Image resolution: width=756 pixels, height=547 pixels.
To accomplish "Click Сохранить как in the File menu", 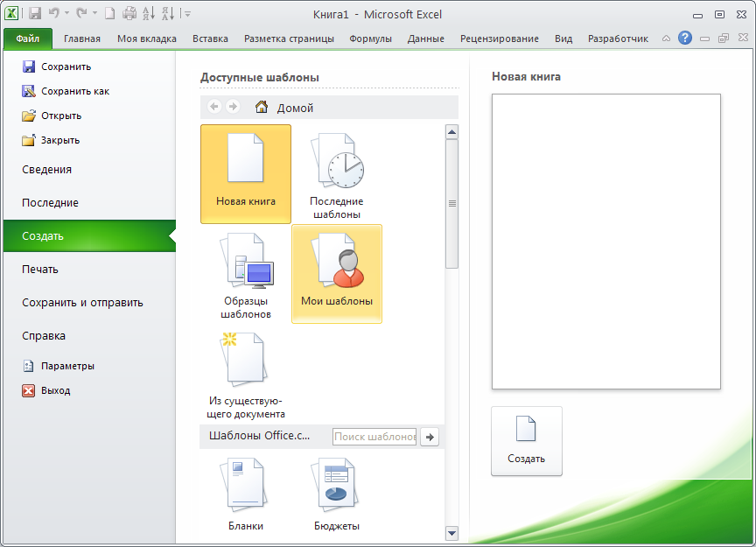I will [66, 91].
